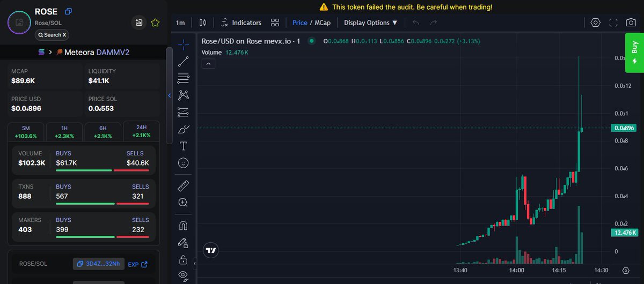Select the 5M timeframe tab

[x=26, y=132]
